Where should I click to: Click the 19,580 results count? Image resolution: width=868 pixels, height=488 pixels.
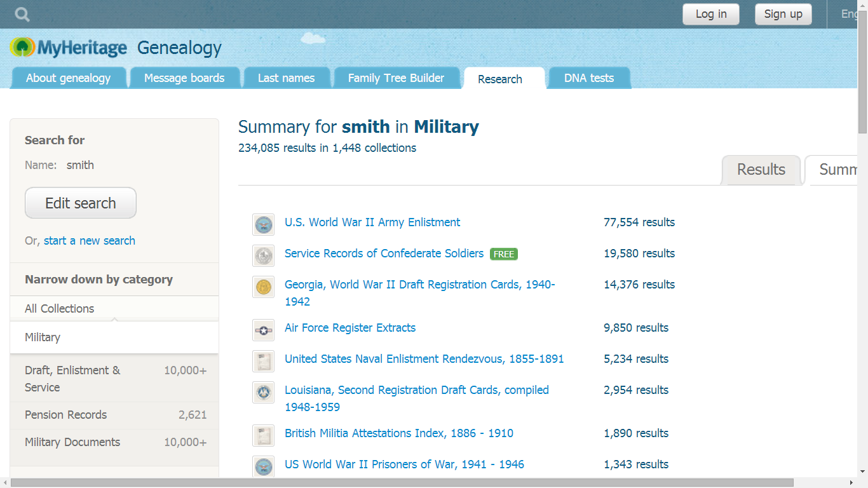(x=639, y=254)
